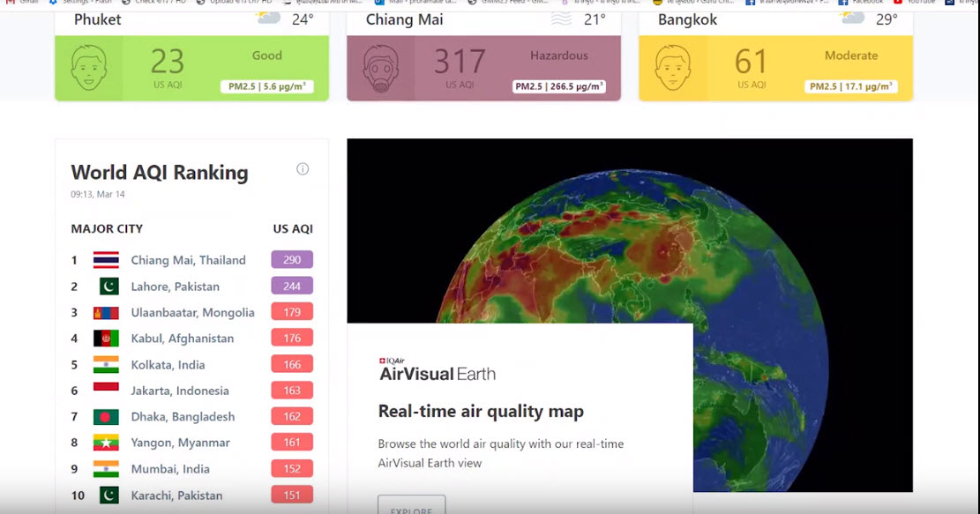The width and height of the screenshot is (980, 514).
Task: Click the IQAir AirVisual Earth logo
Action: click(437, 369)
